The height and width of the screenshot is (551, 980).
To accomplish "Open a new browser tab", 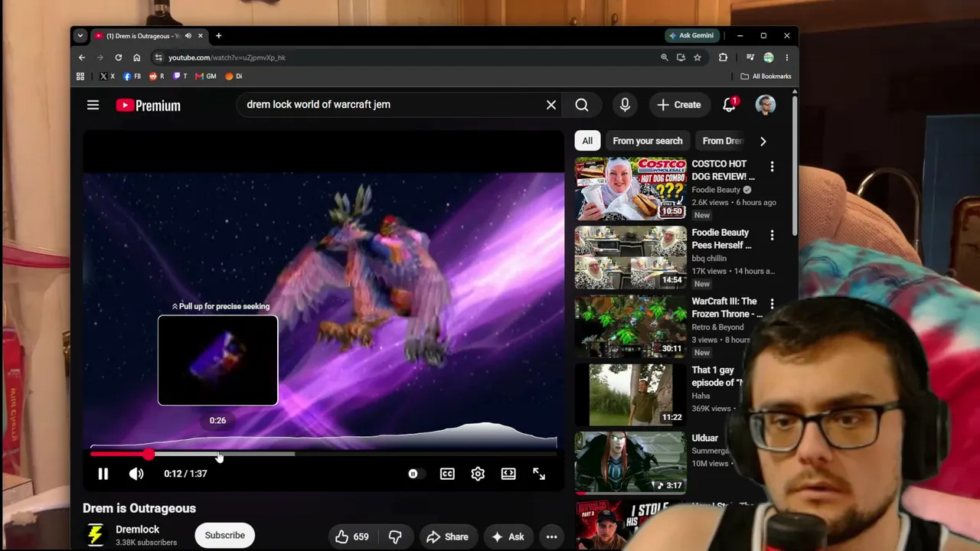I will point(218,36).
